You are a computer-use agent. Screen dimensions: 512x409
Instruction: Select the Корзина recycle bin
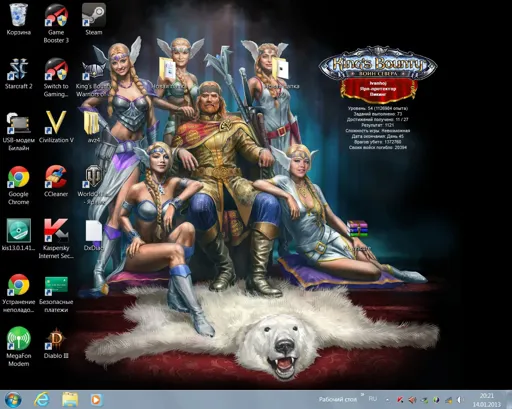(x=19, y=19)
